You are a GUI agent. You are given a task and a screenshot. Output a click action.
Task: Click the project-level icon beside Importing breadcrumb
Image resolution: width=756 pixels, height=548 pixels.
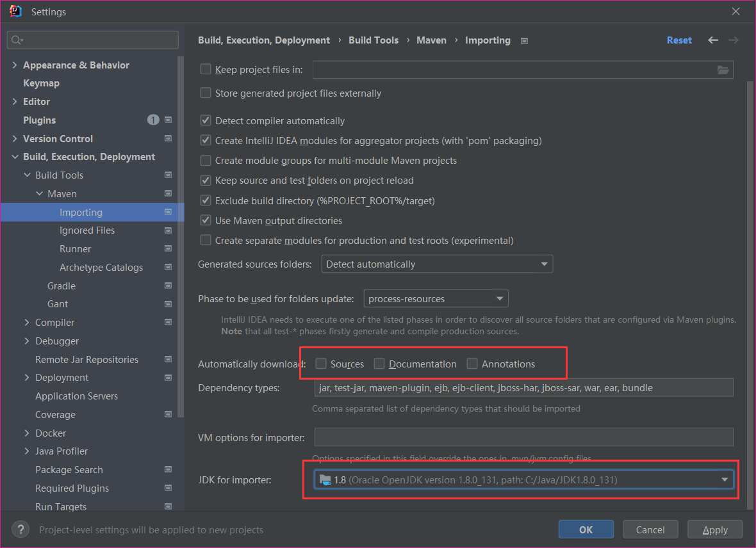tap(524, 41)
